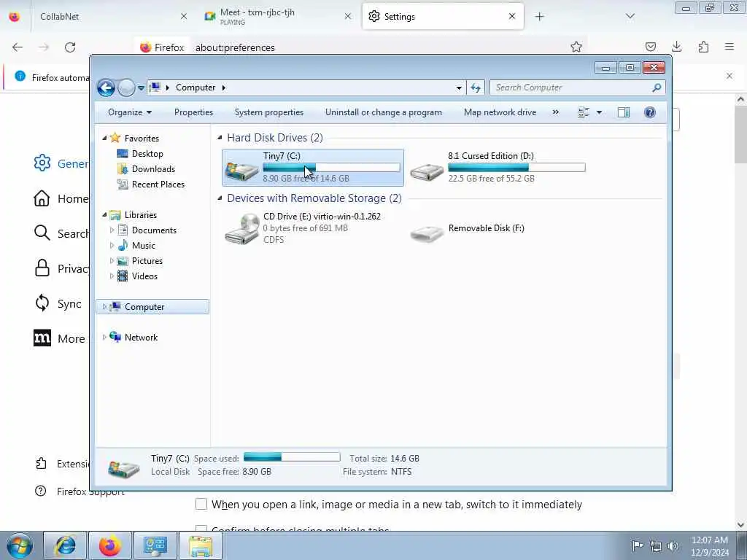The image size is (747, 560).
Task: Open the Pictures library
Action: click(x=147, y=261)
